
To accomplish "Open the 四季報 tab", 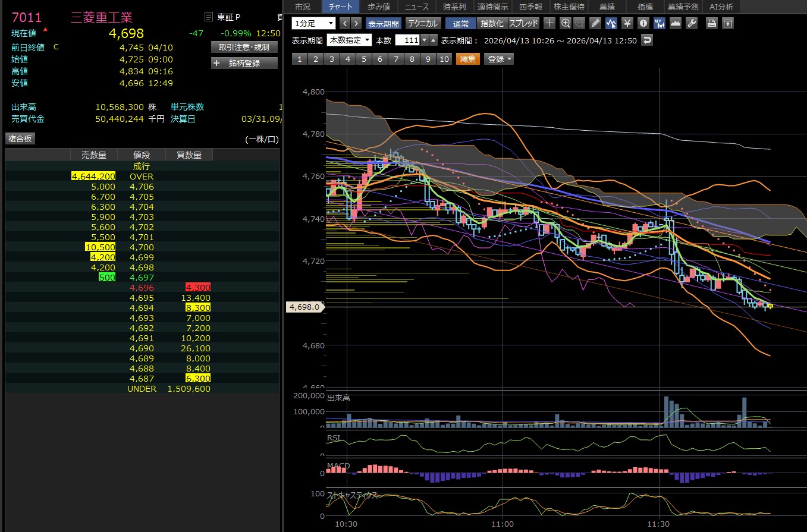I will (x=531, y=7).
